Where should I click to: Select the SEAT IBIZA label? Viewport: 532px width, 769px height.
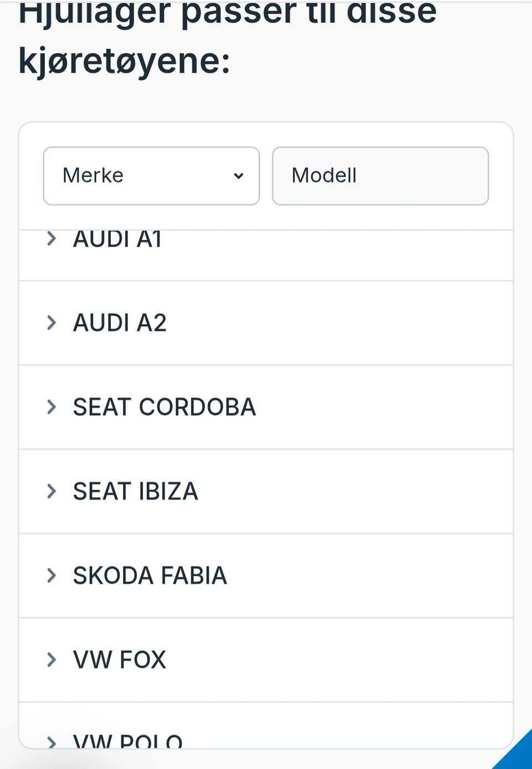click(136, 491)
